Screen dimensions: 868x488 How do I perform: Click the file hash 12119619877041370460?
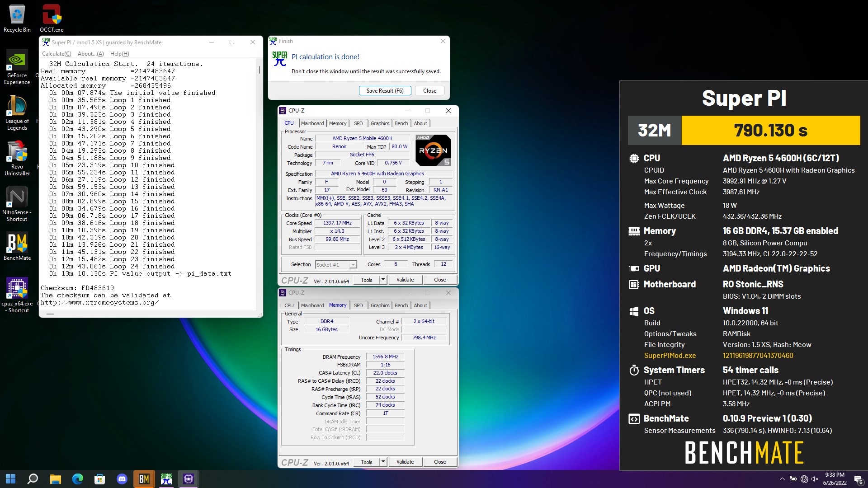[758, 356]
